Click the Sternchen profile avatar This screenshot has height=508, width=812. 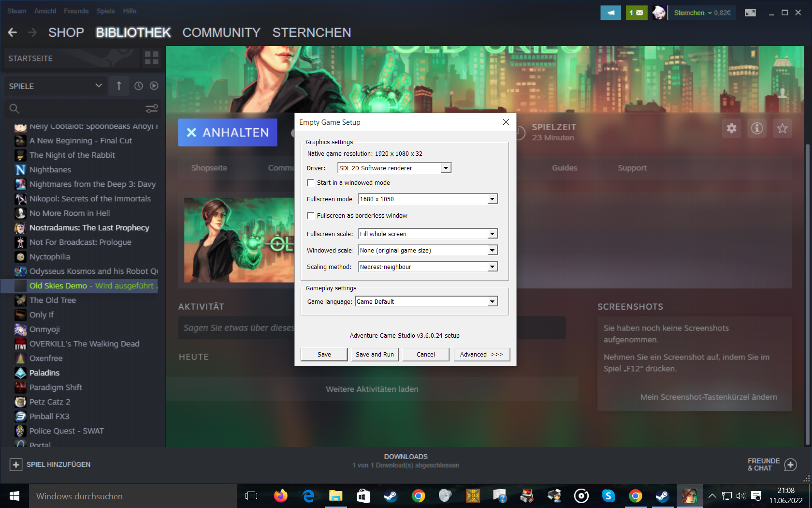click(659, 13)
